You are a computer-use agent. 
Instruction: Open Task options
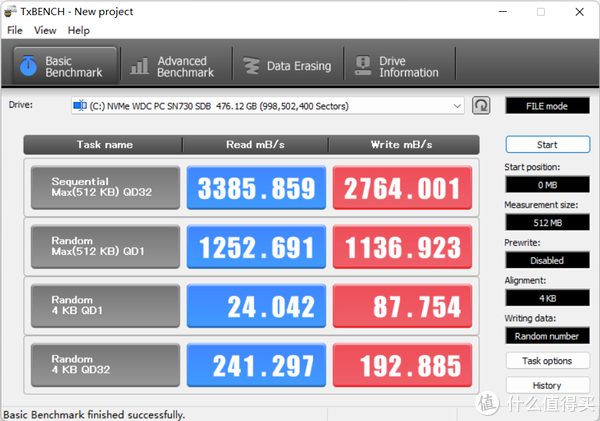coord(548,361)
